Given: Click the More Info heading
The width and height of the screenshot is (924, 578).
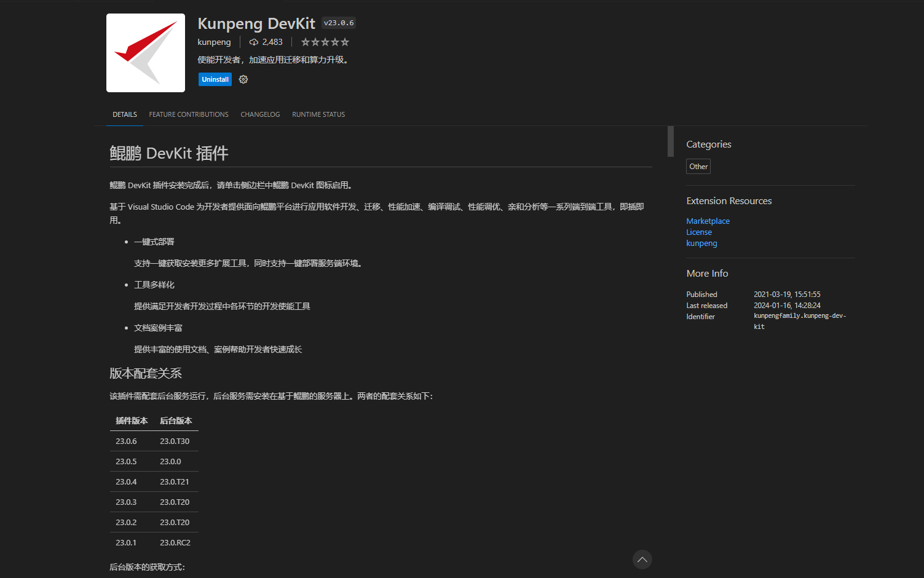Looking at the screenshot, I should [x=707, y=274].
